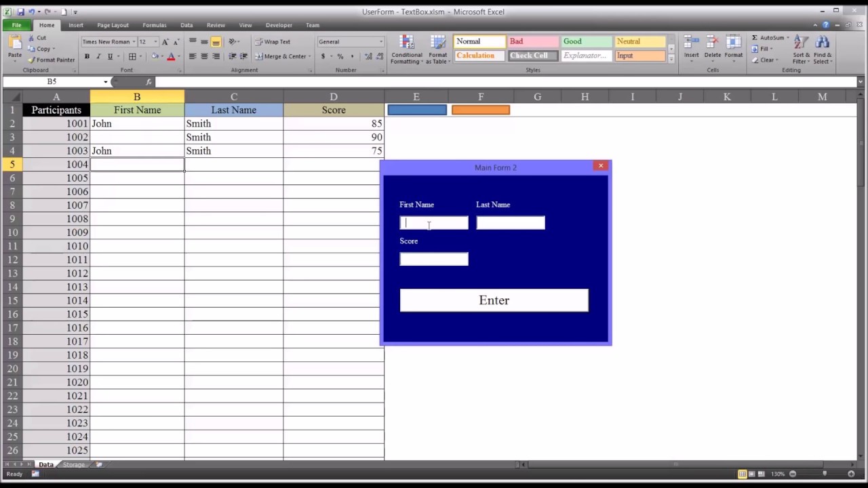This screenshot has height=488, width=868.
Task: Decrease the indent level
Action: pos(233,57)
